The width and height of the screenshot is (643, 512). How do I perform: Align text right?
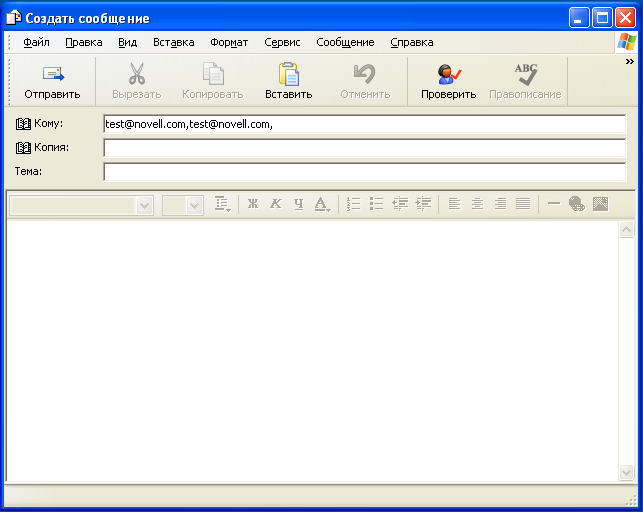pos(500,204)
